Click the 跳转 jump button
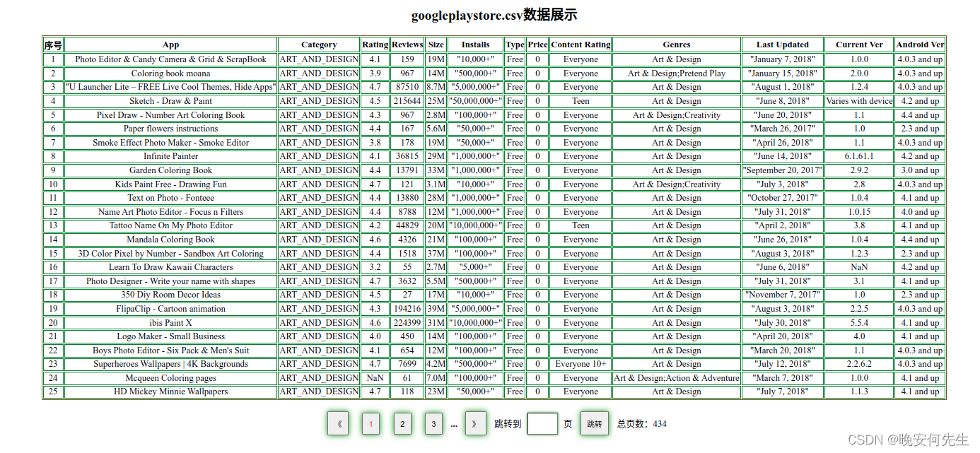 point(595,424)
